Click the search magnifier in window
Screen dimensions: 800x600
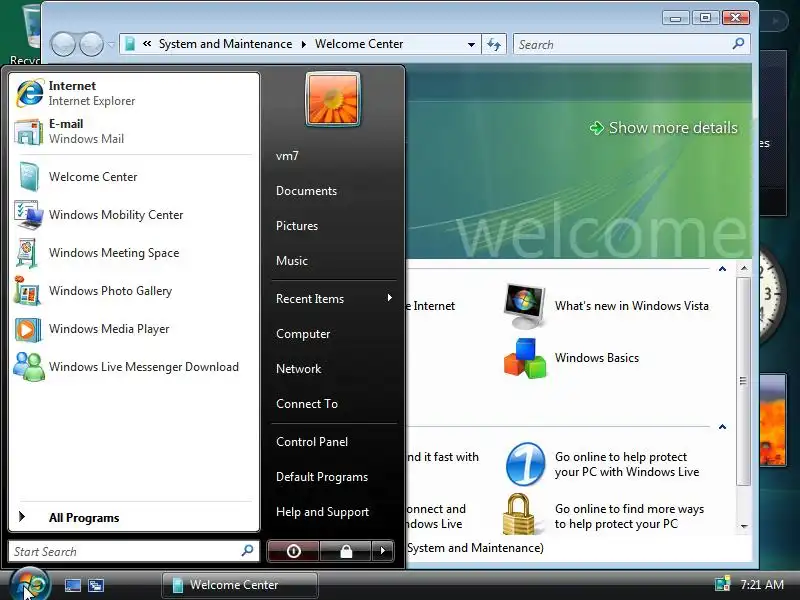[738, 44]
